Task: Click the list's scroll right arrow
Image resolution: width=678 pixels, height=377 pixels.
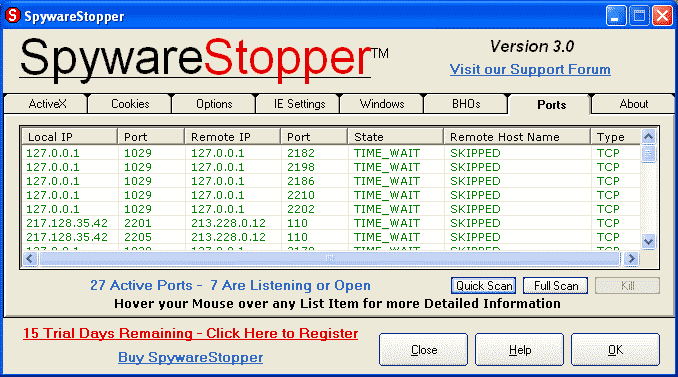Action: pos(631,259)
